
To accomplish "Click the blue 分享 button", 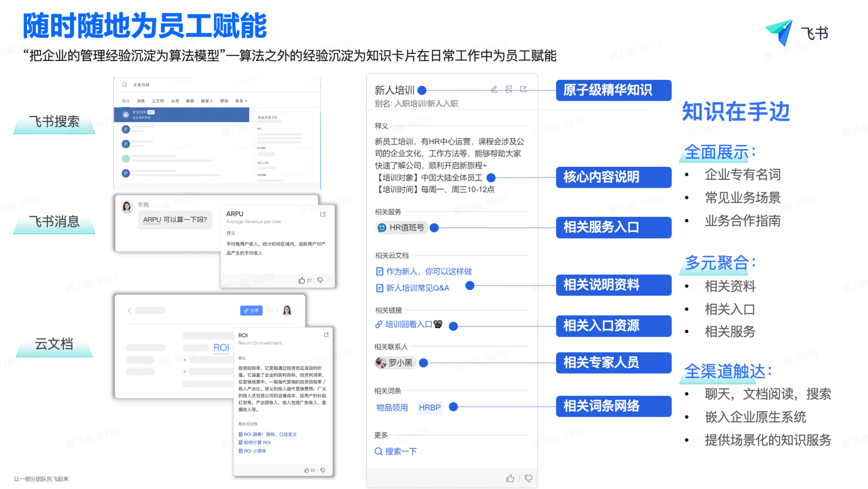I will click(x=251, y=310).
